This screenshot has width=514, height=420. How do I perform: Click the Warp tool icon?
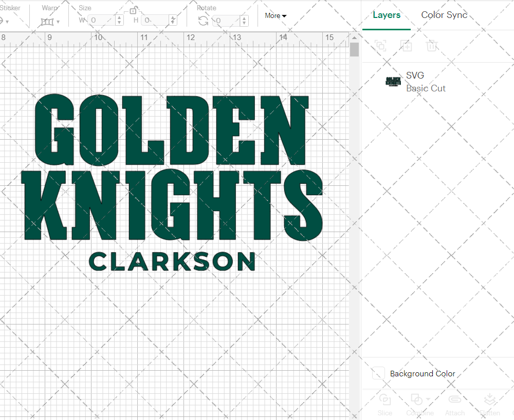coord(47,22)
